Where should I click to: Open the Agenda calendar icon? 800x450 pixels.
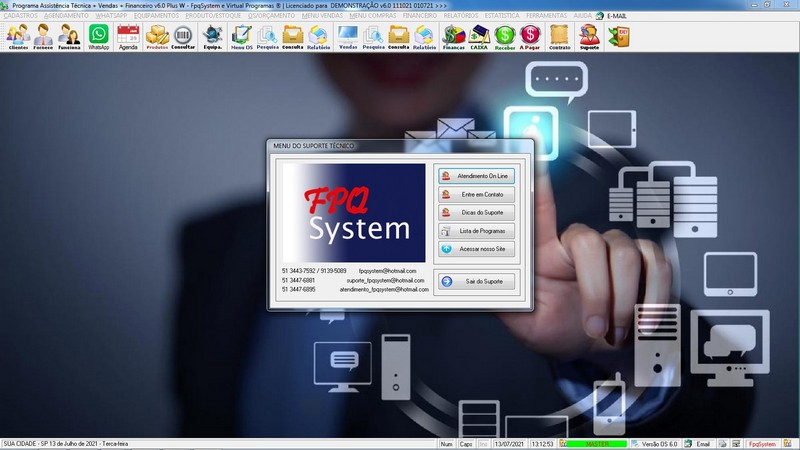128,37
